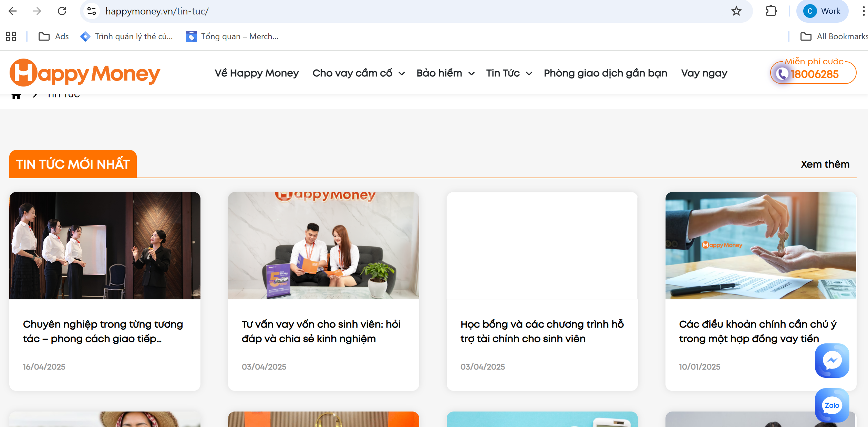Viewport: 868px width, 427px height.
Task: Open the sinh viên vay vốn article thumbnail
Action: pyautogui.click(x=323, y=245)
